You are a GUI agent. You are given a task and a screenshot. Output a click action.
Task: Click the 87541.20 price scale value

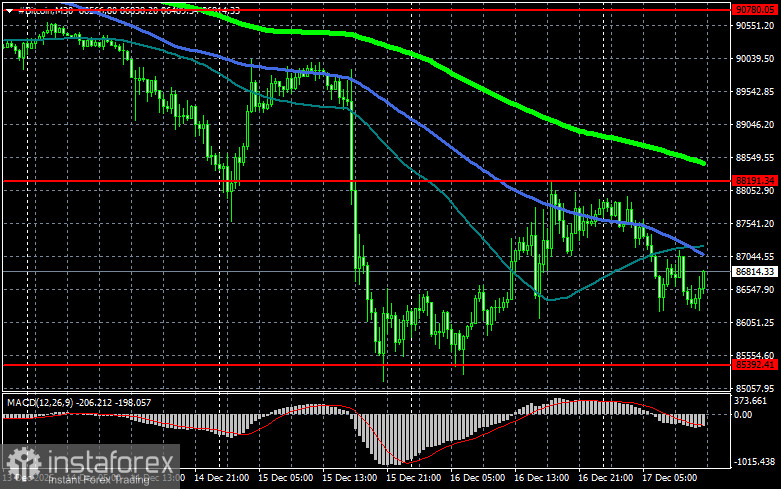coord(755,224)
